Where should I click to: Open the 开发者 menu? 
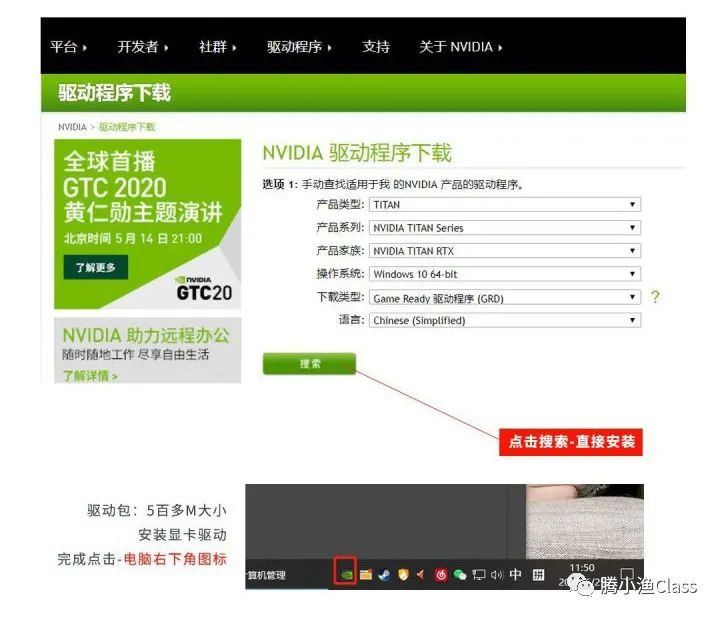point(143,47)
